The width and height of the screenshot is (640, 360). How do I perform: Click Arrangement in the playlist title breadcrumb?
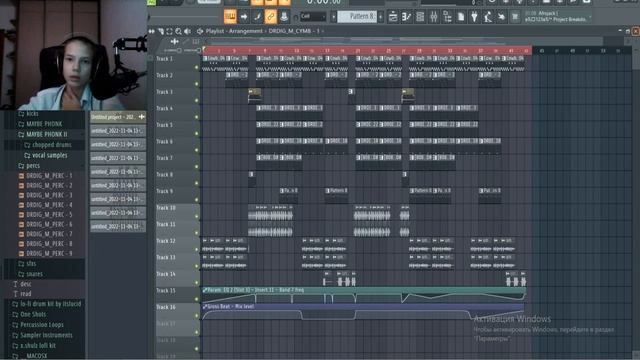coord(245,31)
